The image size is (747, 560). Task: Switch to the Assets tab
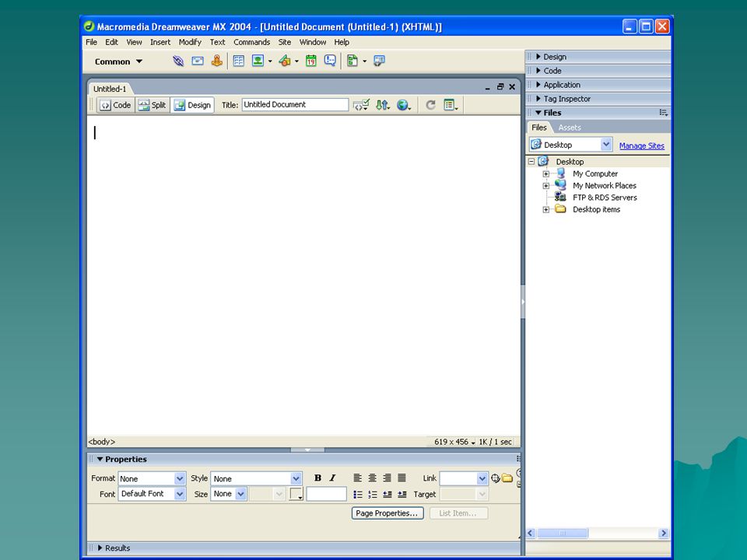pyautogui.click(x=570, y=128)
